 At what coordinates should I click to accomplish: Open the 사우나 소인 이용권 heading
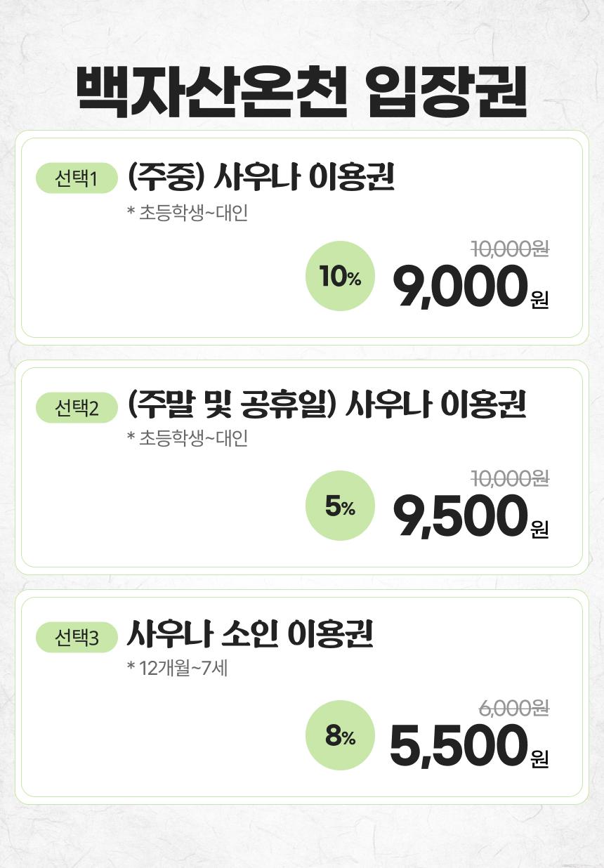pos(250,634)
